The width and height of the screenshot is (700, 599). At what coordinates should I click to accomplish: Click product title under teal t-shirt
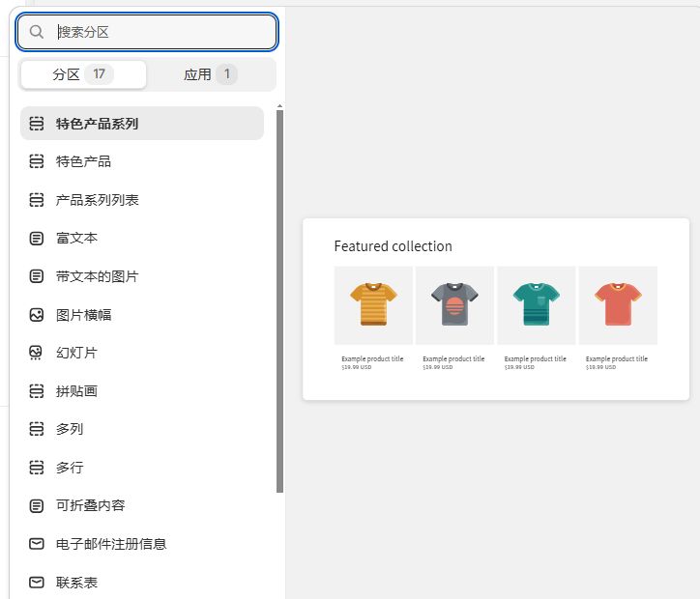(536, 358)
